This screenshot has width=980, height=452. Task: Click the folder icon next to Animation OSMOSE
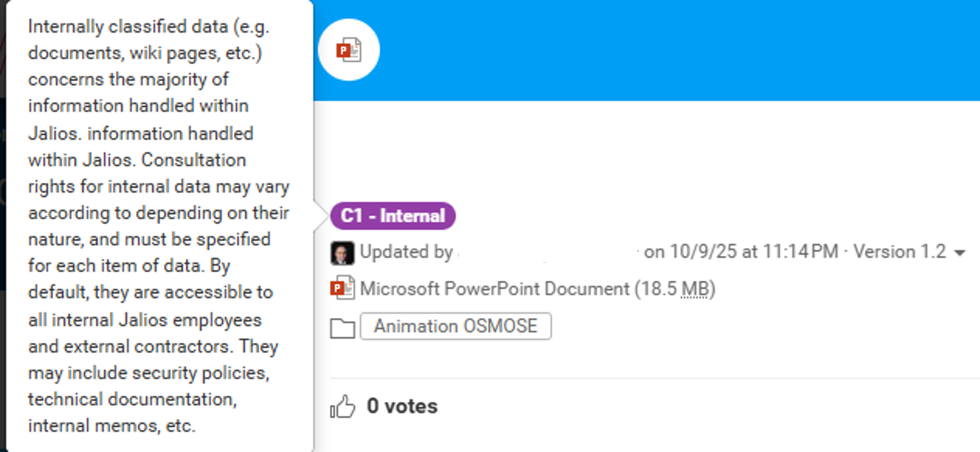[342, 328]
